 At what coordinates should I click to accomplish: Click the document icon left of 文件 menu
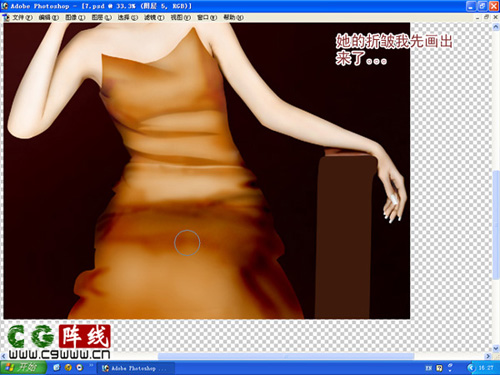tap(6, 17)
